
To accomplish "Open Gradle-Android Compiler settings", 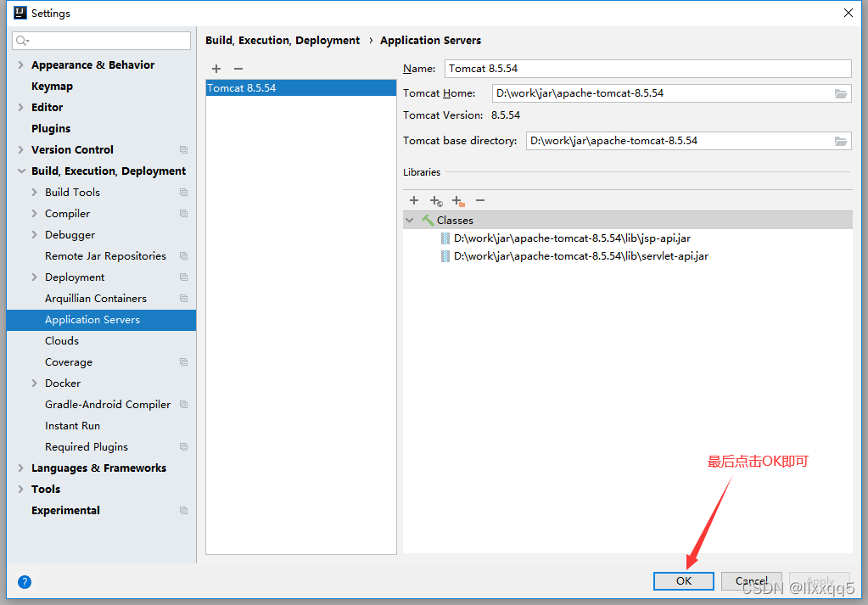I will [108, 405].
